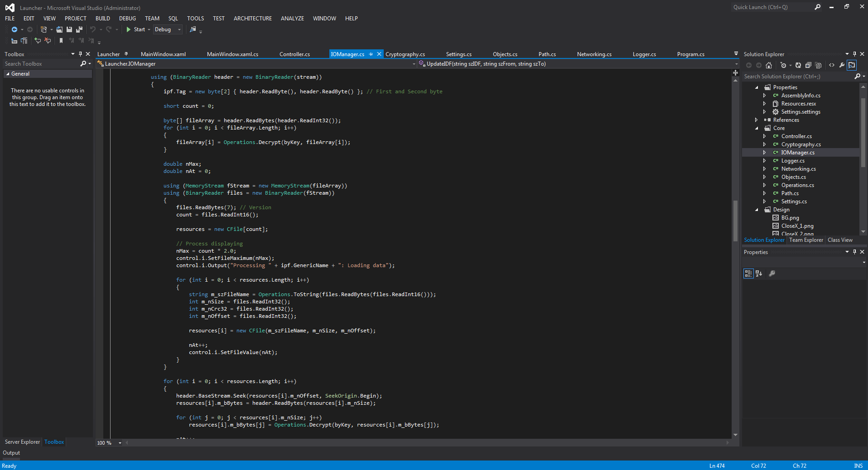The image size is (868, 470).
Task: Open Server Explorer at bottom left
Action: 22,442
